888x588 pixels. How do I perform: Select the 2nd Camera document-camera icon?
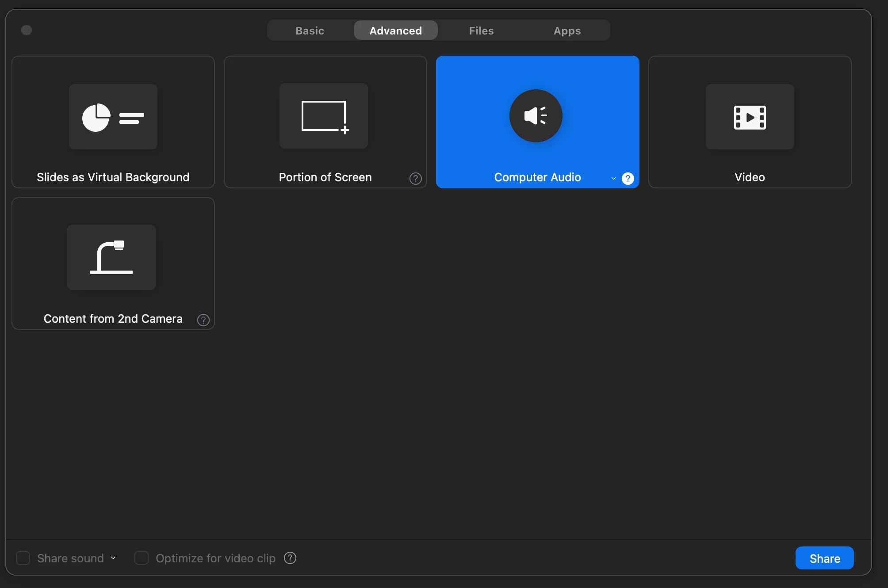[111, 257]
